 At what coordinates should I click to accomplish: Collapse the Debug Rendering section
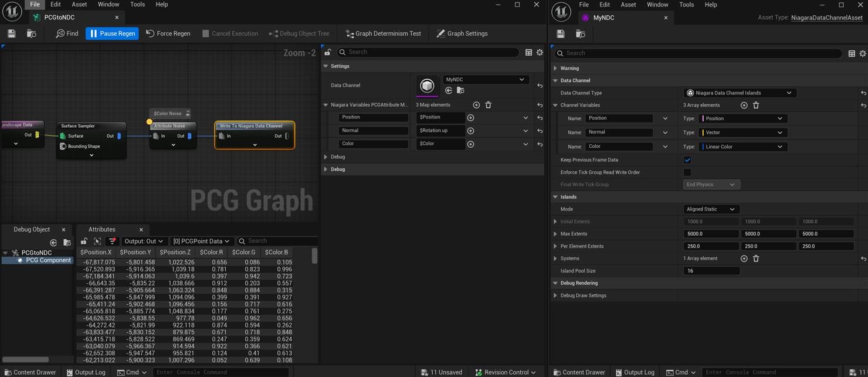pyautogui.click(x=555, y=283)
